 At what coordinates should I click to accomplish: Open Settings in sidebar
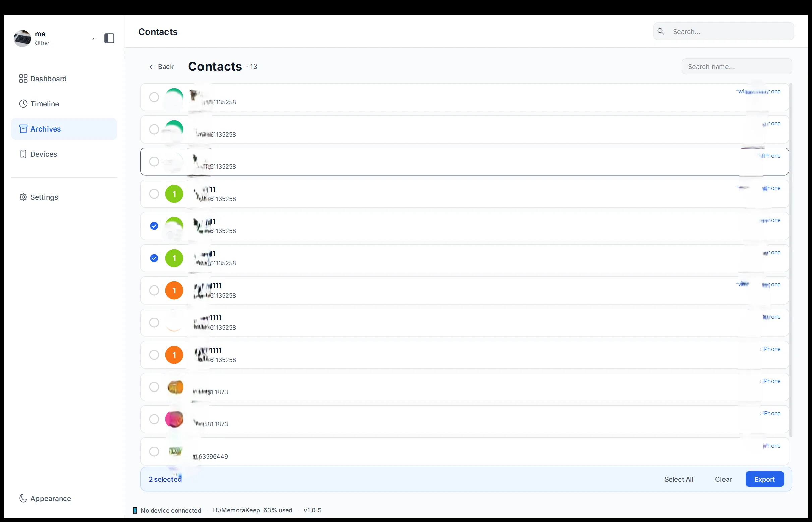(x=64, y=197)
